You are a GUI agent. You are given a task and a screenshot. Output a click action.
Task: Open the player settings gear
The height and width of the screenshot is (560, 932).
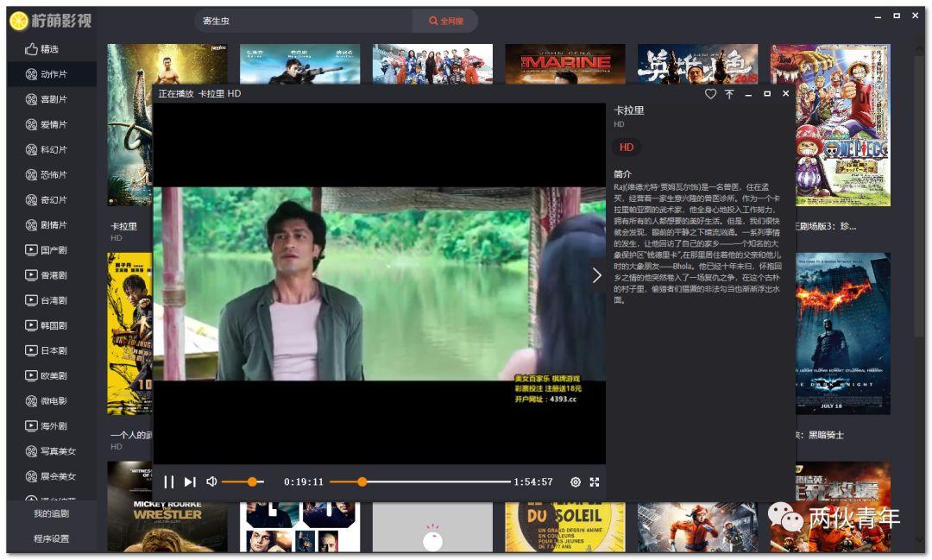click(576, 482)
